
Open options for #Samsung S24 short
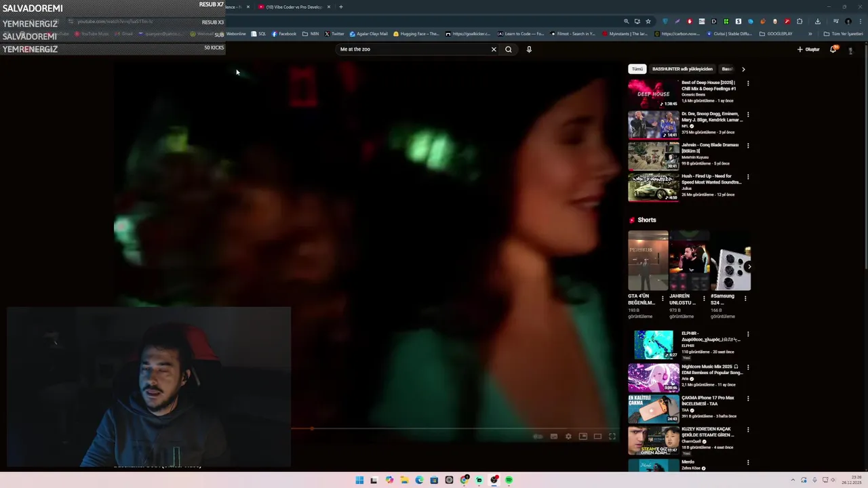pos(745,298)
